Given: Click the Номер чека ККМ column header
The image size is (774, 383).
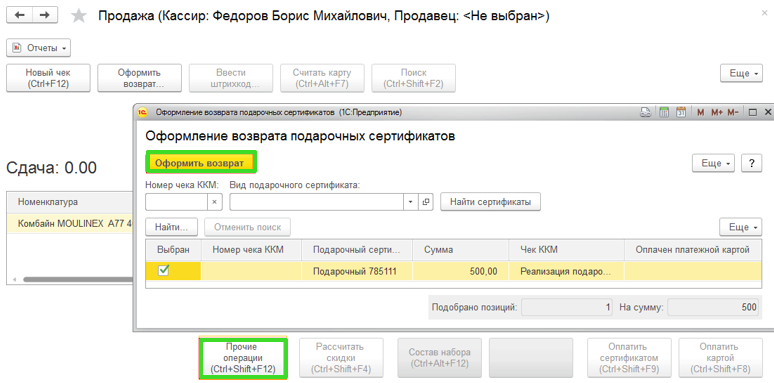Looking at the screenshot, I should pyautogui.click(x=251, y=250).
